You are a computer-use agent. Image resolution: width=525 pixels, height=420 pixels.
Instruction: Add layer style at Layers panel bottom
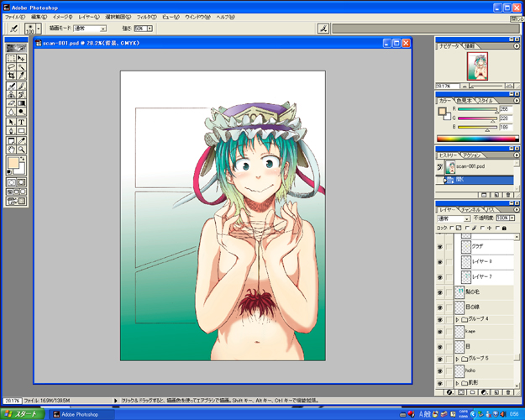point(449,392)
